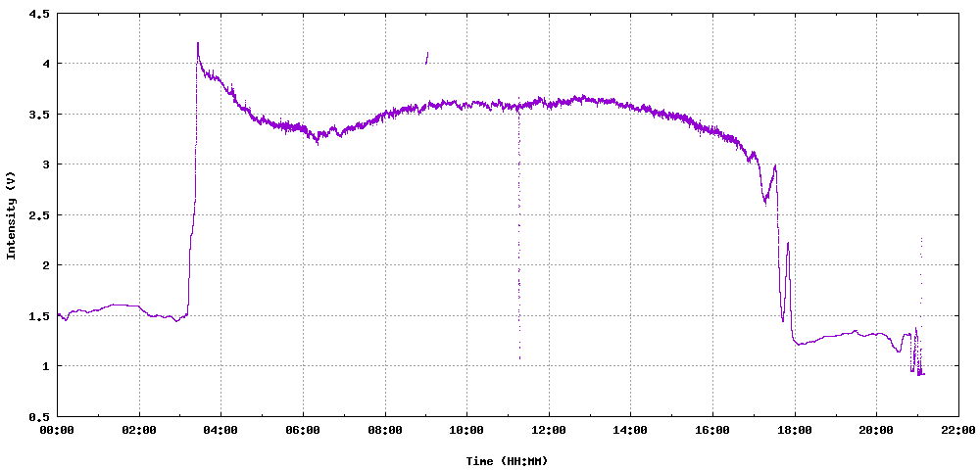Click the 0.5 y-axis tick label
The height and width of the screenshot is (470, 980).
coord(40,417)
